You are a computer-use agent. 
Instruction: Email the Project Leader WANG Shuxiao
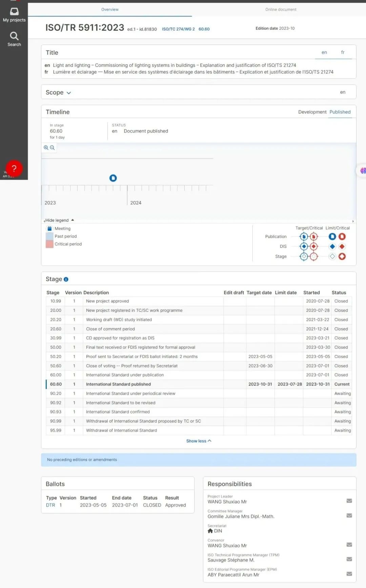[x=349, y=501]
